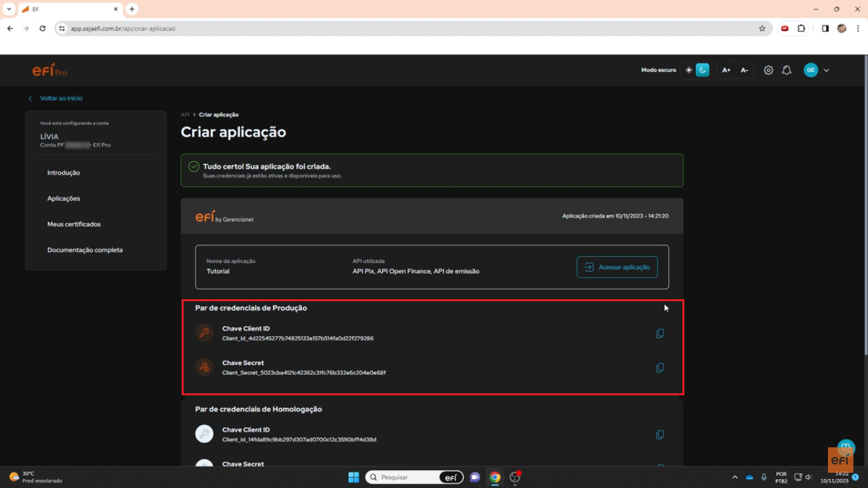
Task: Click the Tutorial application name
Action: point(218,271)
